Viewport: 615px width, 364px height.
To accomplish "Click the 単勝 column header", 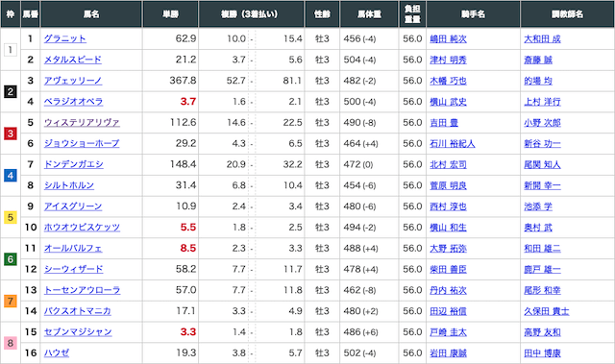I will 171,14.
